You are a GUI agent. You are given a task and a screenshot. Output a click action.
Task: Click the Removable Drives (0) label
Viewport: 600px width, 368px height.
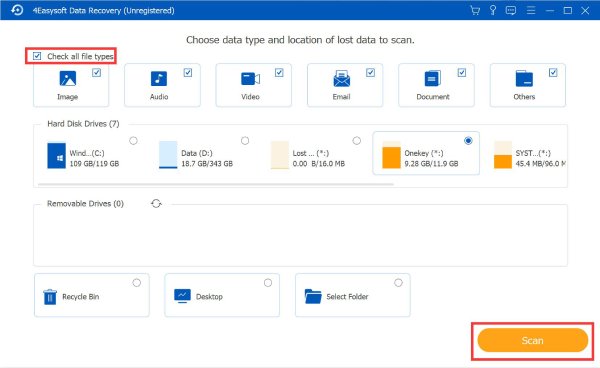(85, 204)
